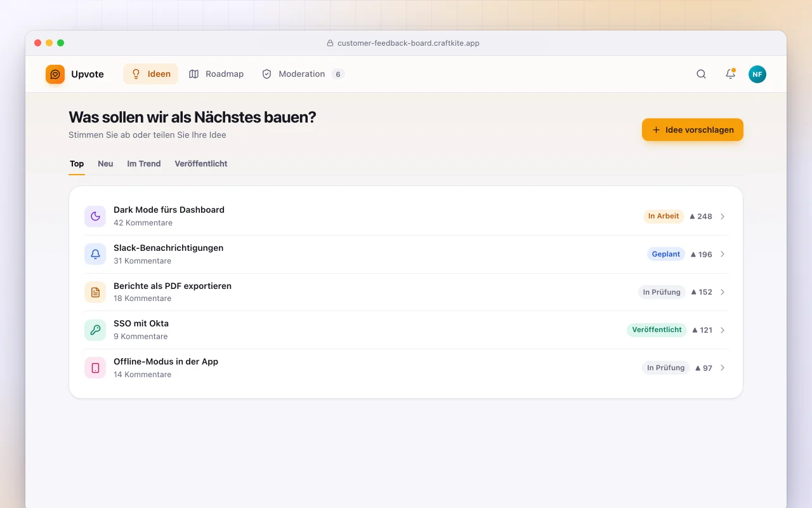The image size is (812, 508).
Task: Upvote Offline-Modus in der App (97)
Action: pos(704,368)
